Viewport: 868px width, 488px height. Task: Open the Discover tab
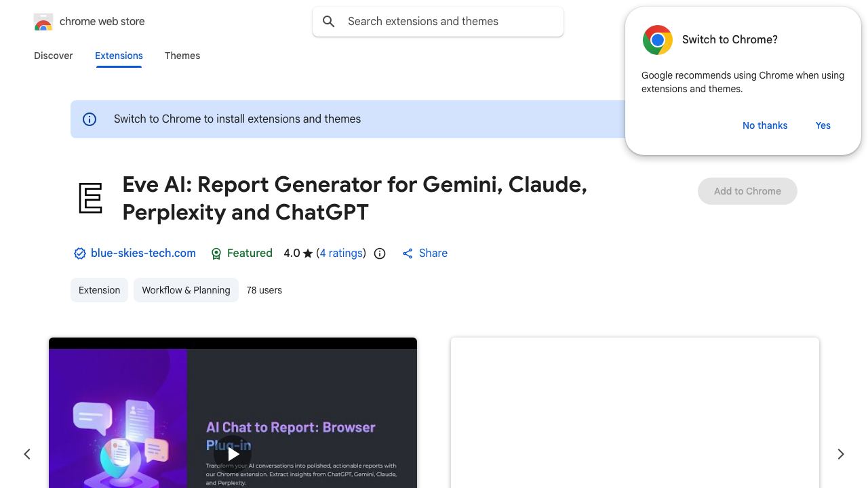pos(54,56)
